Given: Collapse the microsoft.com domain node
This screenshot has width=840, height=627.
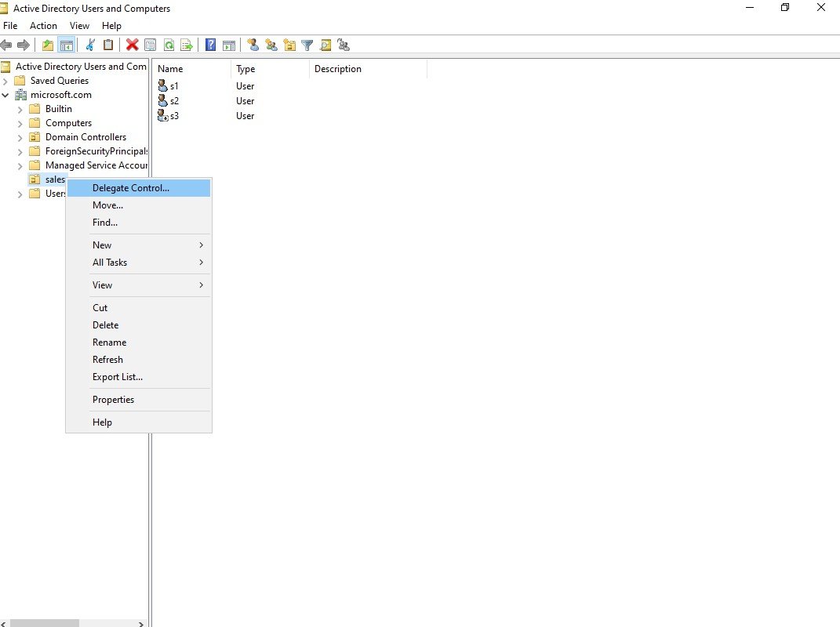Looking at the screenshot, I should click(x=5, y=95).
